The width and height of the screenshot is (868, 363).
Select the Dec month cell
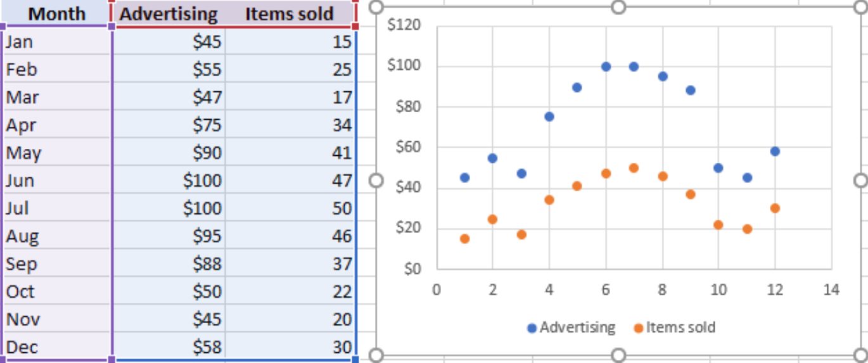pos(57,347)
